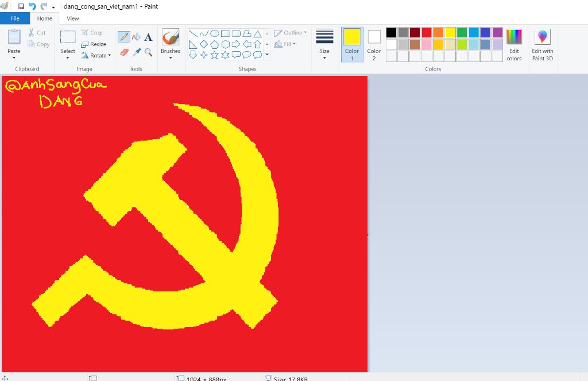Select the Eraser tool
The image size is (588, 381).
(124, 52)
